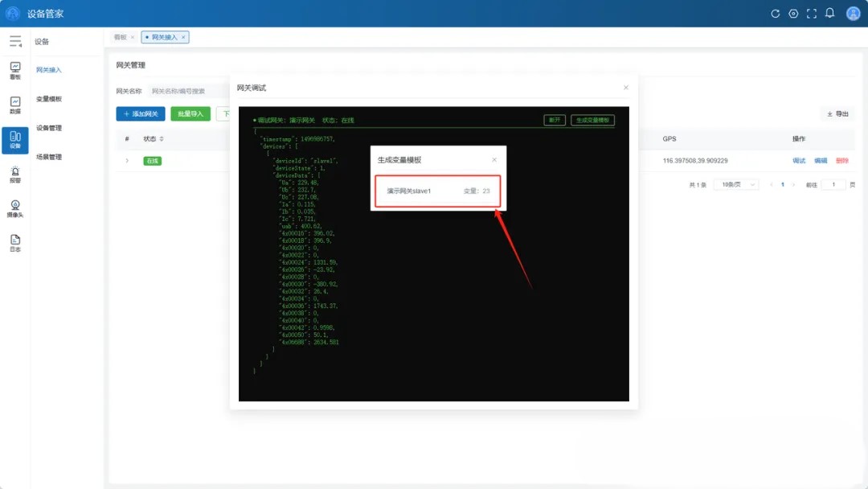The width and height of the screenshot is (868, 489).
Task: Open 网关接入 in the side menu
Action: click(x=49, y=70)
